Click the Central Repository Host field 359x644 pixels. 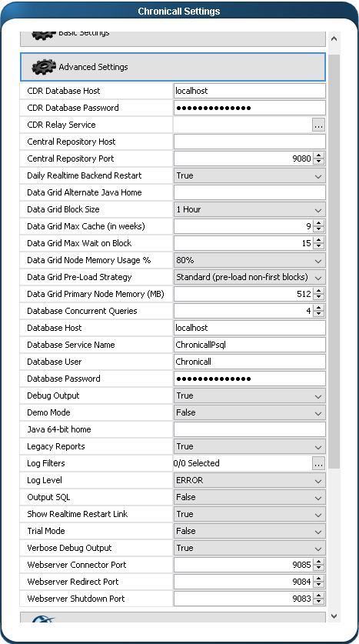coord(249,142)
